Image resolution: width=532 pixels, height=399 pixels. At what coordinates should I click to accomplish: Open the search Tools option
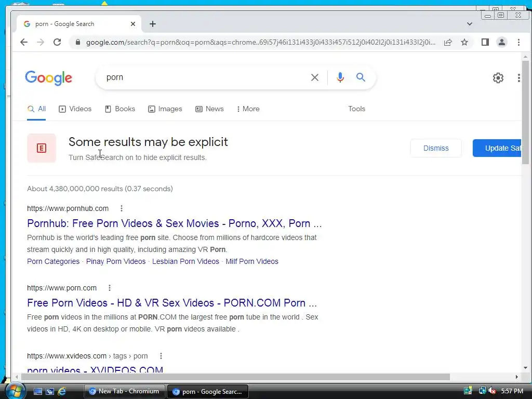[356, 109]
